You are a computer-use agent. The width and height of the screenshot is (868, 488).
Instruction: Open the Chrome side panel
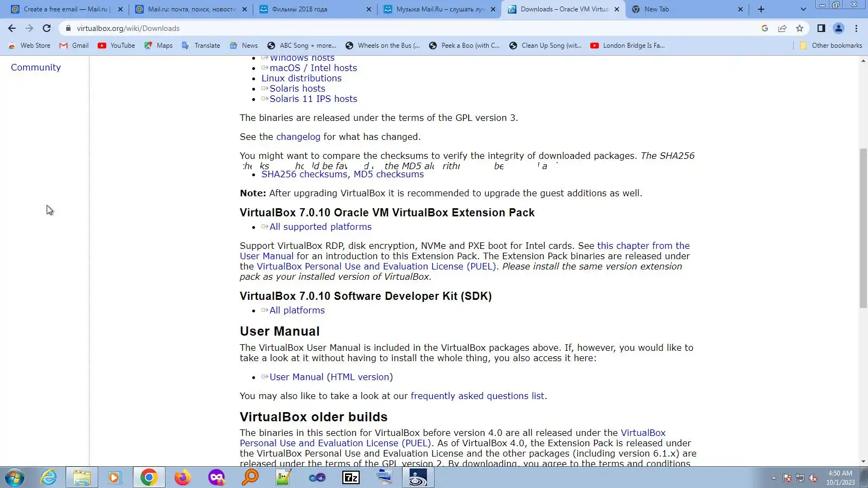821,28
